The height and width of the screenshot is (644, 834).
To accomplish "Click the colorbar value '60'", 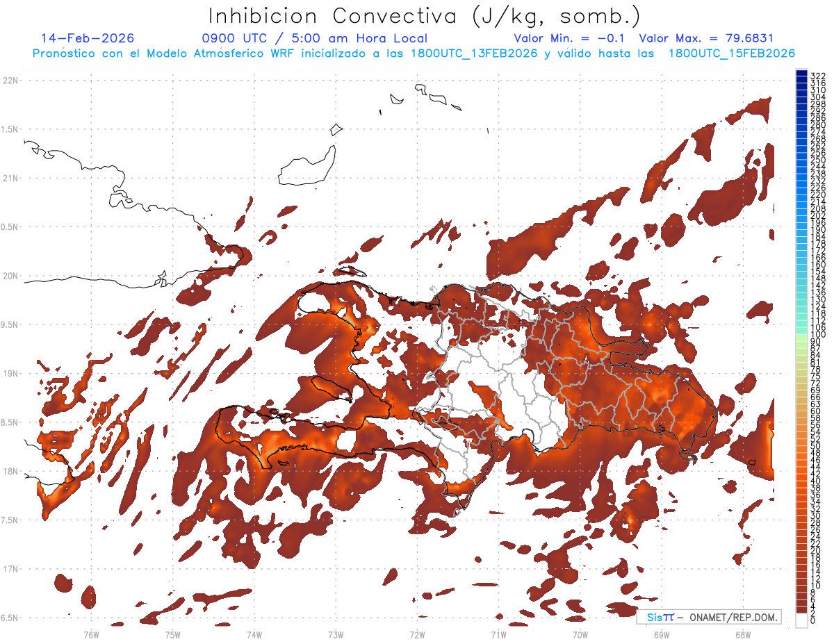I will point(816,411).
